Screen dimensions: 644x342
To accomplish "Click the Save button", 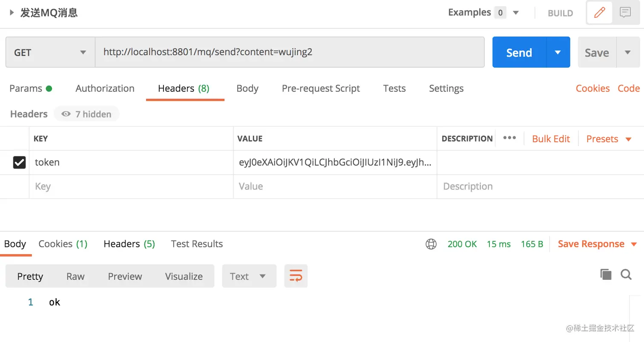I will tap(597, 52).
